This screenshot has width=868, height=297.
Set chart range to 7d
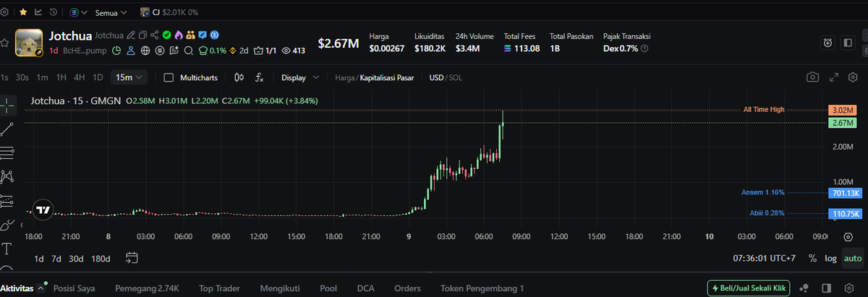click(x=56, y=258)
